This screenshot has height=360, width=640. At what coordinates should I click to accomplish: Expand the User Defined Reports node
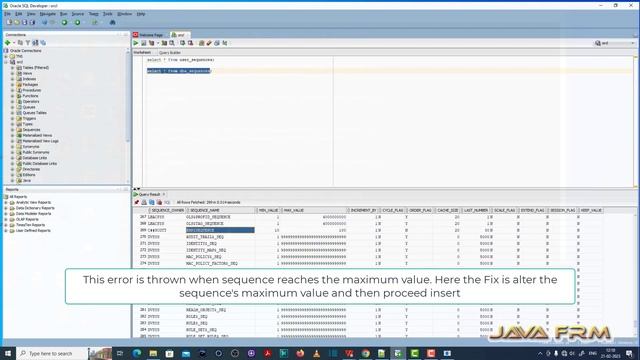pos(6,231)
